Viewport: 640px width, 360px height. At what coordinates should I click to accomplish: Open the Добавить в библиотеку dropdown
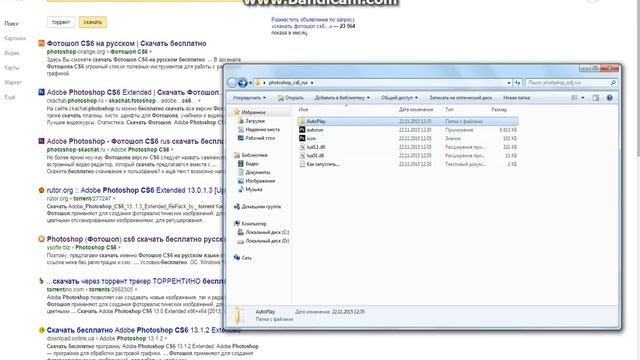tap(342, 98)
